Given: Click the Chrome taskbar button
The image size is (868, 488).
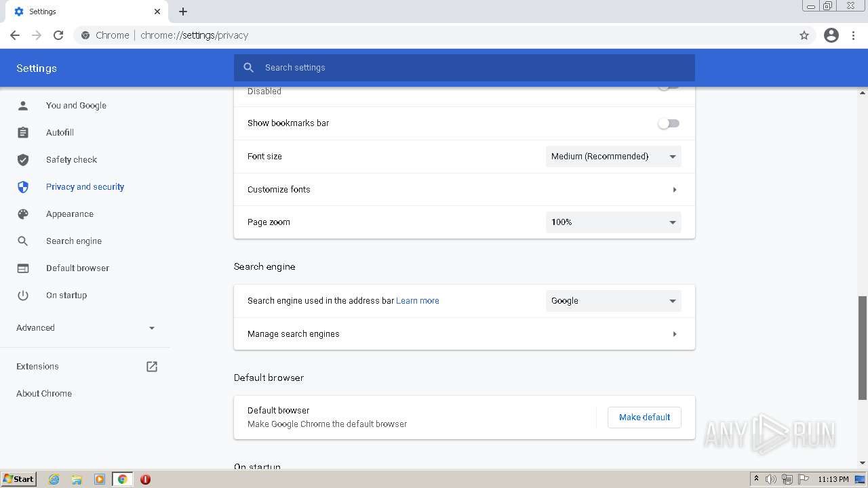Looking at the screenshot, I should (123, 479).
